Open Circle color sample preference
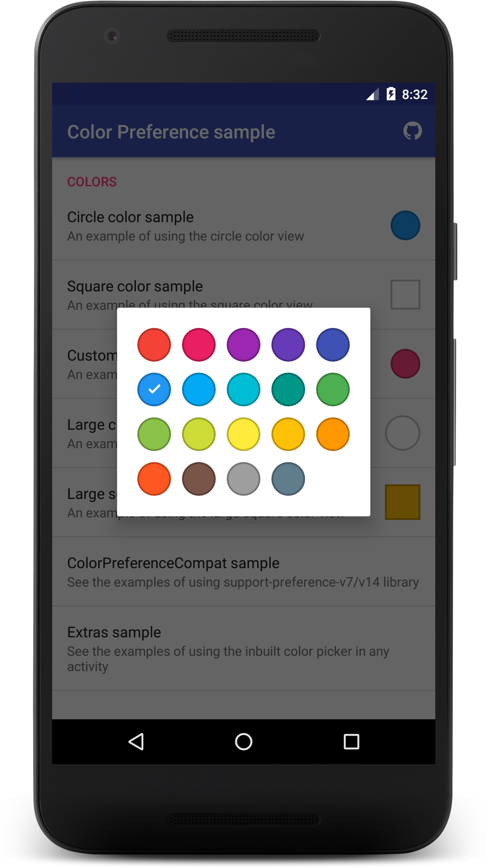486x868 pixels. pyautogui.click(x=244, y=225)
